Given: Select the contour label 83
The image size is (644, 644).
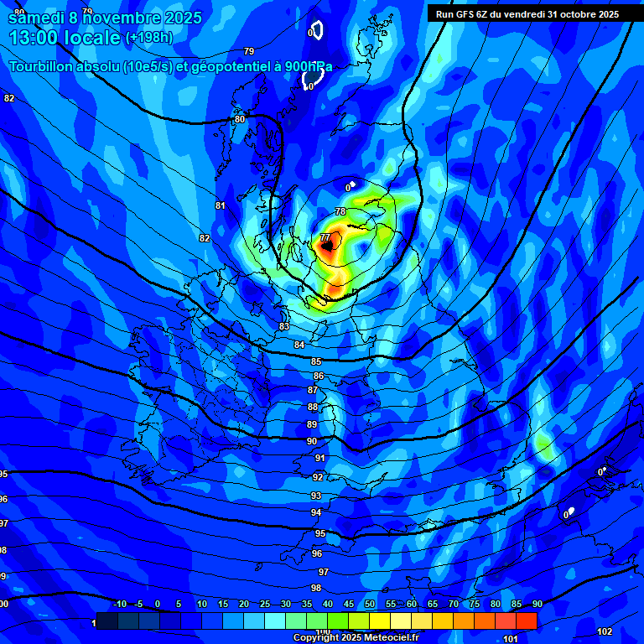Looking at the screenshot, I should click(x=284, y=326).
